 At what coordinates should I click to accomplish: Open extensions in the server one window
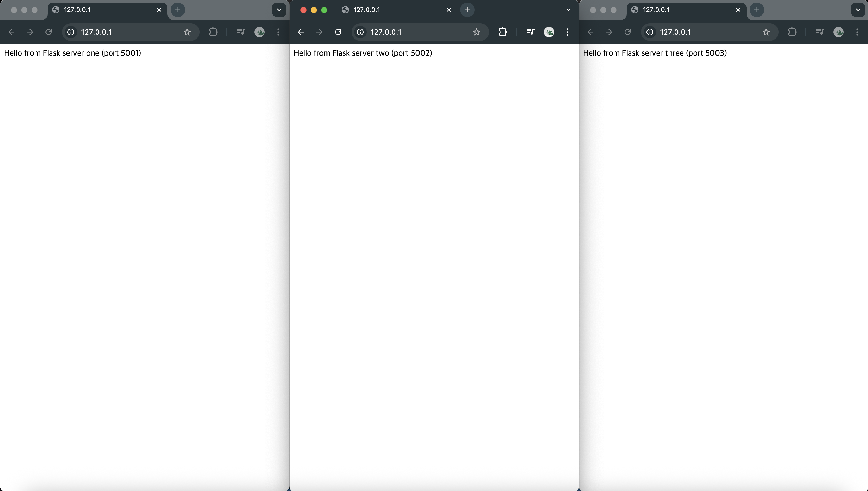213,32
